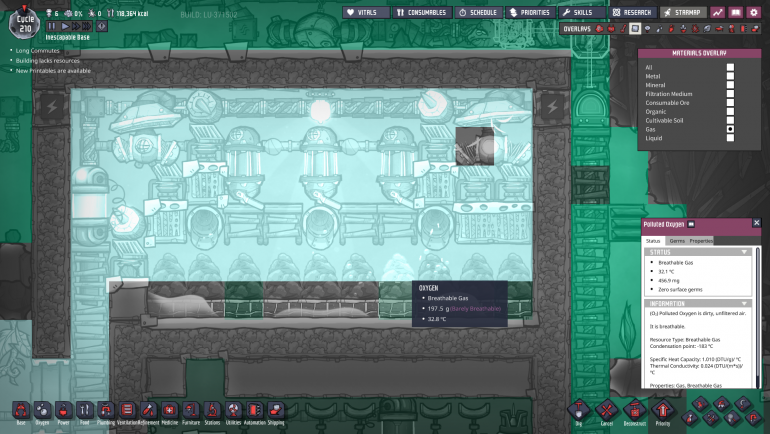Viewport: 770px width, 434px height.
Task: Open the Long Commutes notification
Action: [37, 51]
